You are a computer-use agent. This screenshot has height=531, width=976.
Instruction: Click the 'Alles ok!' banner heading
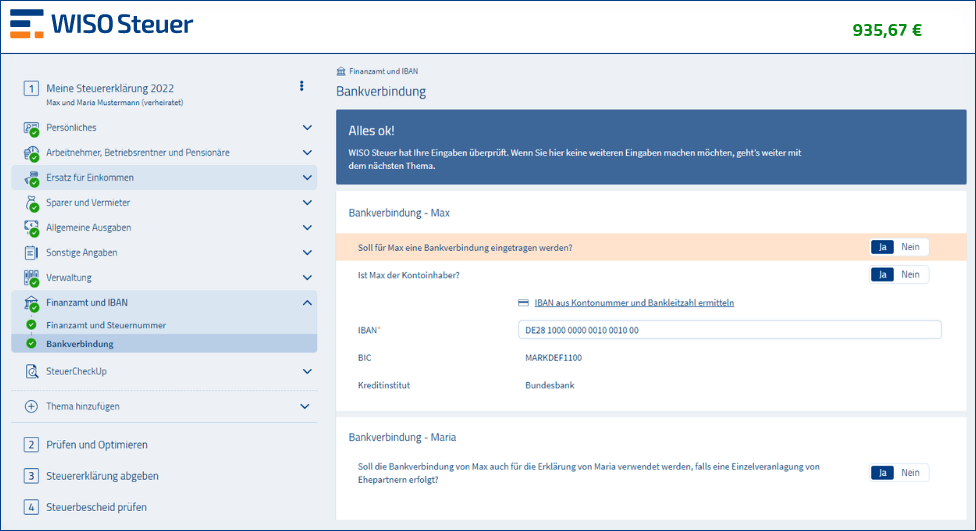(371, 131)
